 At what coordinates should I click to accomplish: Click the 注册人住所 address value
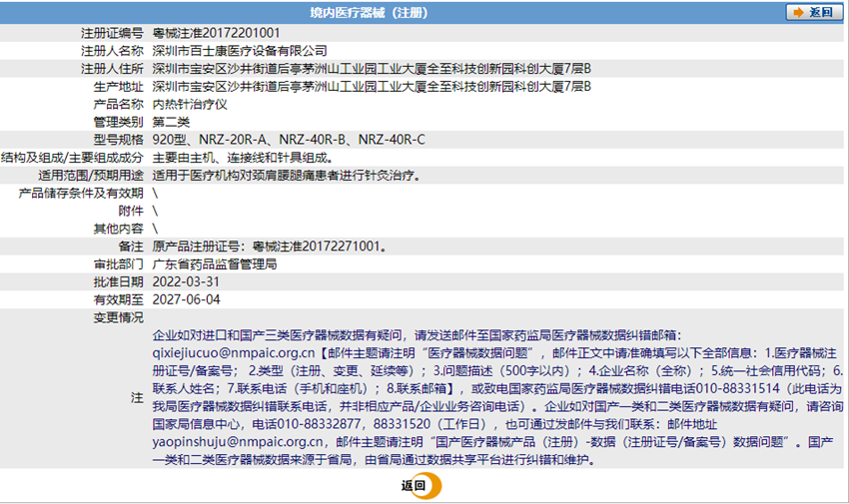tap(372, 69)
